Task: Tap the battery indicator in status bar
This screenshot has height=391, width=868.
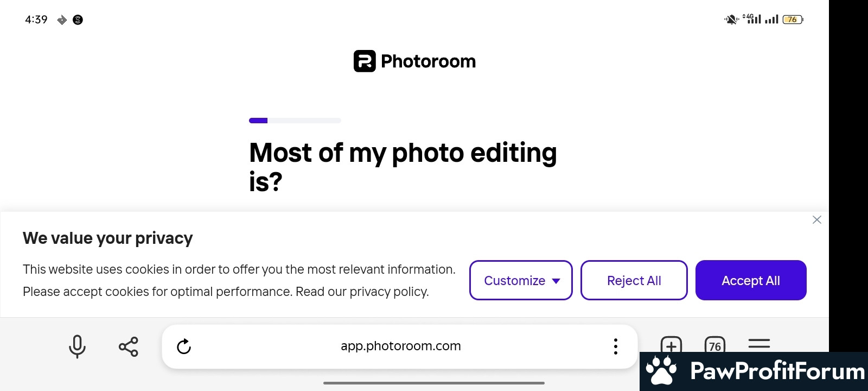Action: (793, 20)
